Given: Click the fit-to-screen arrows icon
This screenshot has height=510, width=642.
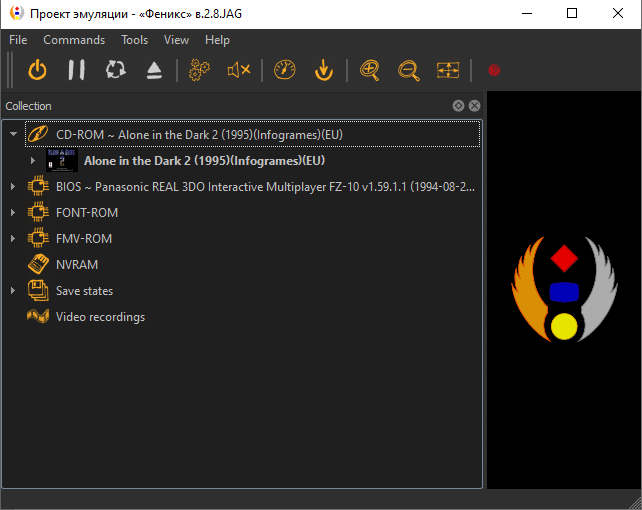Looking at the screenshot, I should click(x=448, y=70).
